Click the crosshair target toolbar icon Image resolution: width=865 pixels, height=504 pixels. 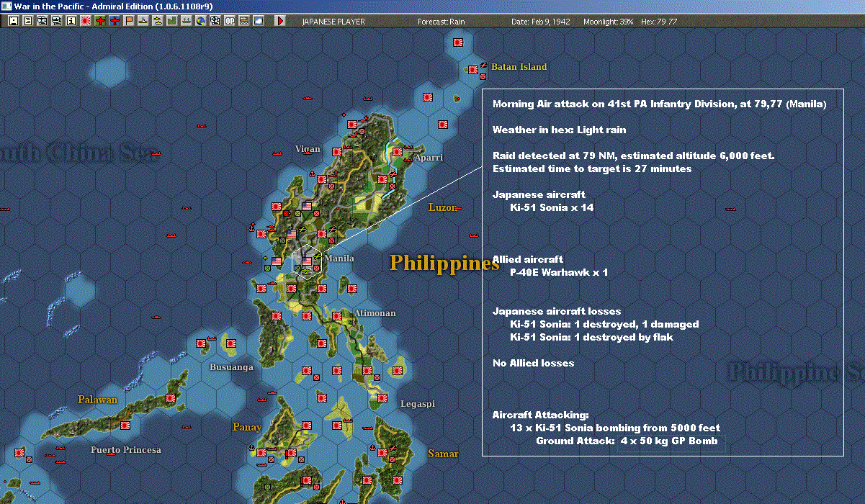coord(215,21)
